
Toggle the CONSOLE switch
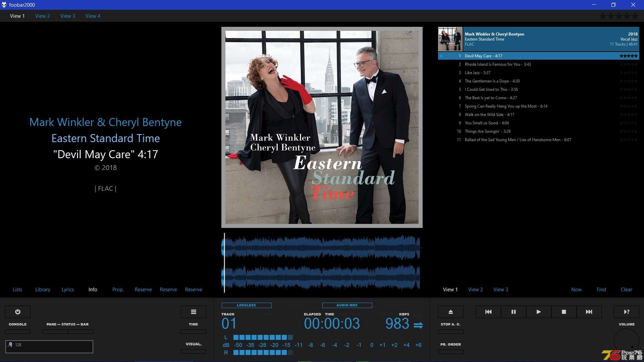pos(18,331)
